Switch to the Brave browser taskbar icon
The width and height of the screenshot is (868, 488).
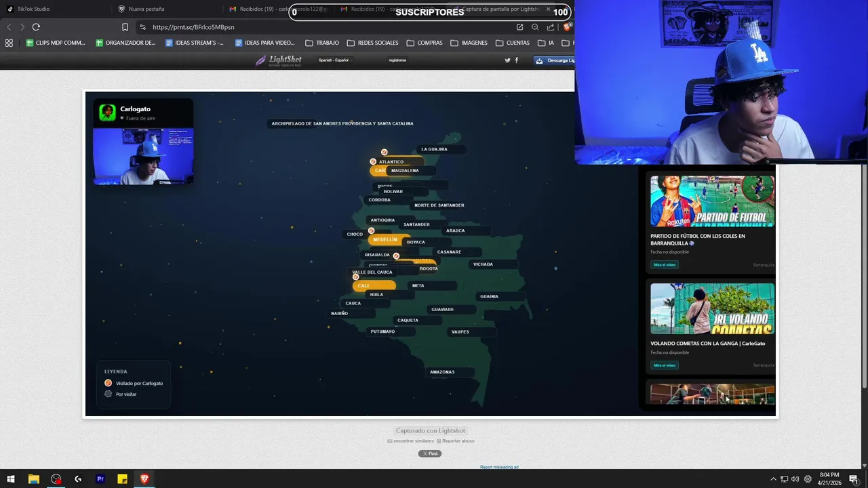tap(144, 479)
